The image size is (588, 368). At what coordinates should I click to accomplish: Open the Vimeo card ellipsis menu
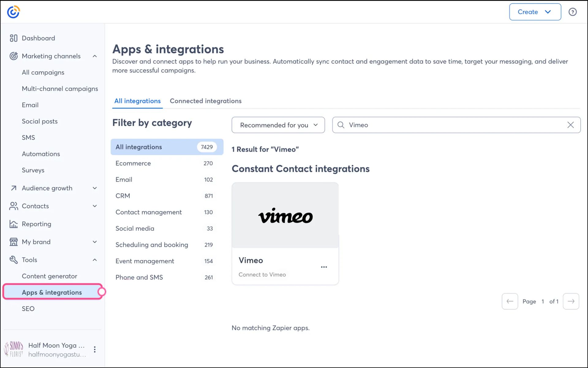324,267
